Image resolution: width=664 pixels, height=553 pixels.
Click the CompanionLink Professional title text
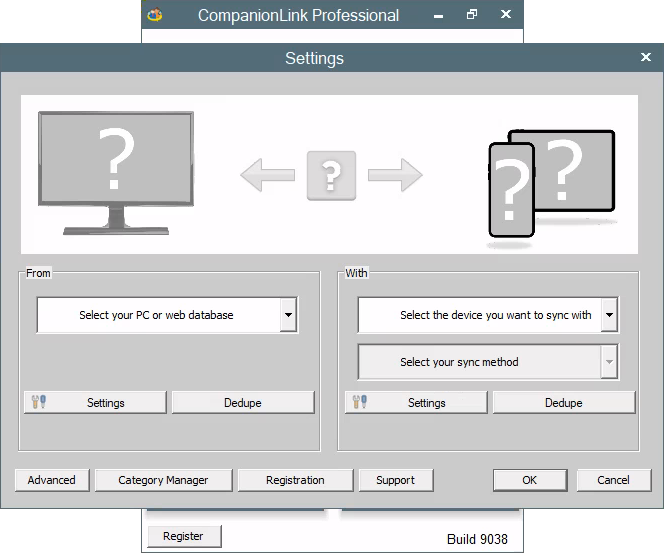(299, 15)
